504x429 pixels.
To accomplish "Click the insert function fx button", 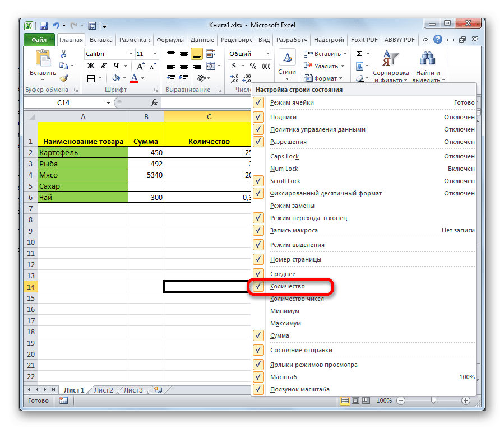I will 154,102.
